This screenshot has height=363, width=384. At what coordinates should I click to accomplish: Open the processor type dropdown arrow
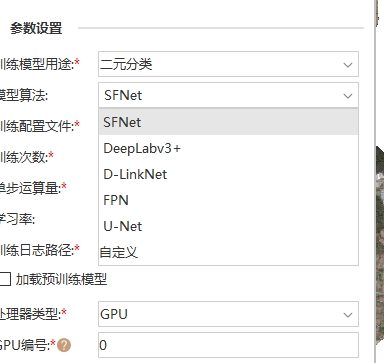point(348,314)
